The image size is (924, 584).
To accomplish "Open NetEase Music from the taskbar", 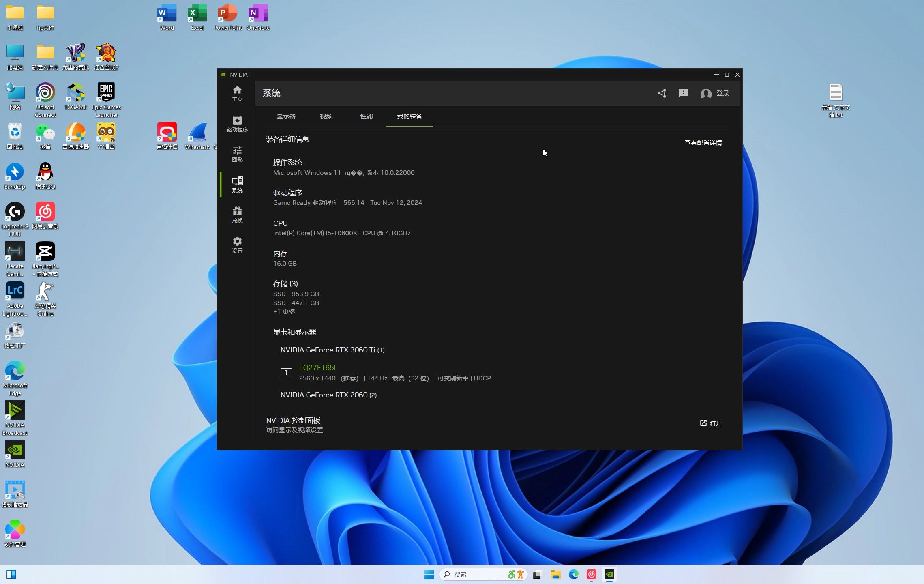I will point(592,574).
